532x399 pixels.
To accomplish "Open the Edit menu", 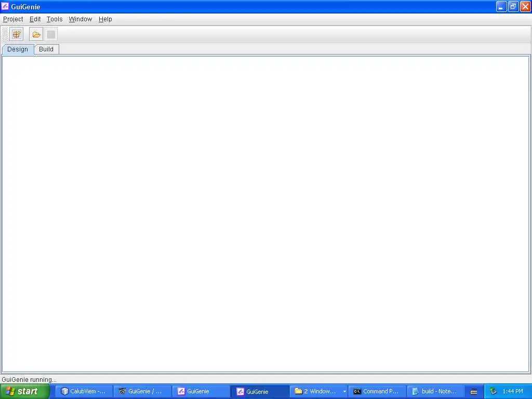I will tap(35, 19).
